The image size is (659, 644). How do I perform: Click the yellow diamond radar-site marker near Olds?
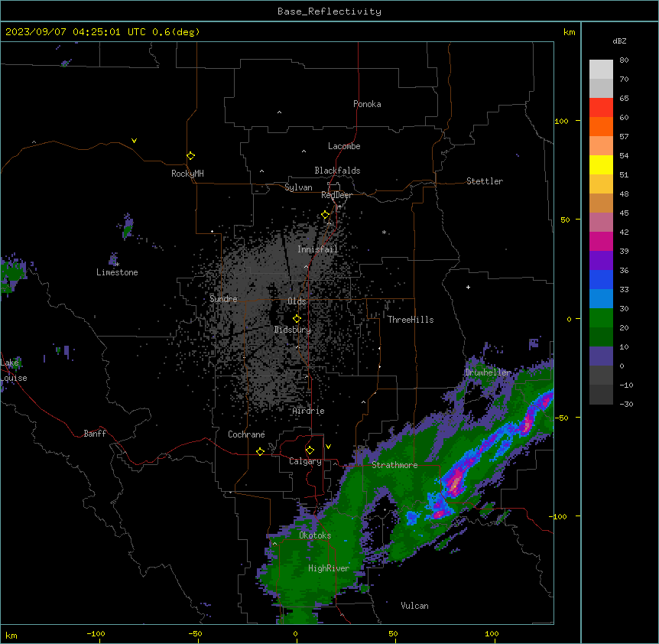(x=297, y=319)
